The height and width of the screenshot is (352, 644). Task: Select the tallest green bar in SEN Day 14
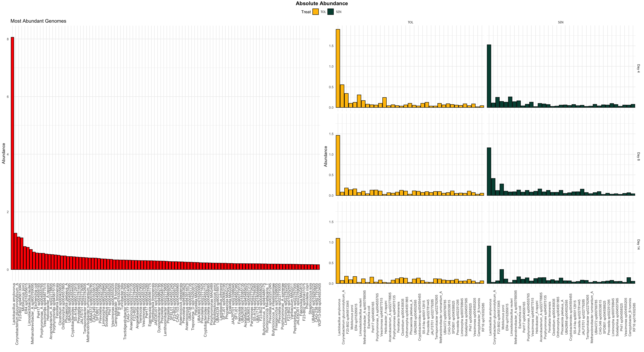tap(489, 265)
